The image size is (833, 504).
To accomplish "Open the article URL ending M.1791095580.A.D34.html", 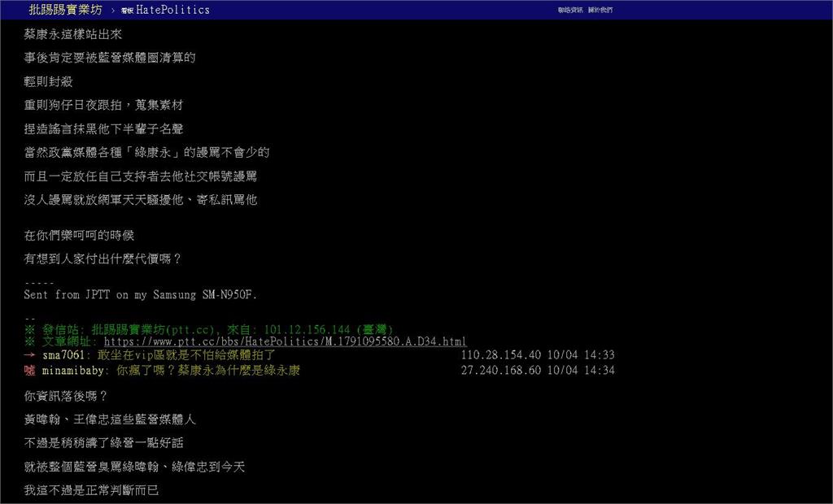I will click(x=286, y=341).
